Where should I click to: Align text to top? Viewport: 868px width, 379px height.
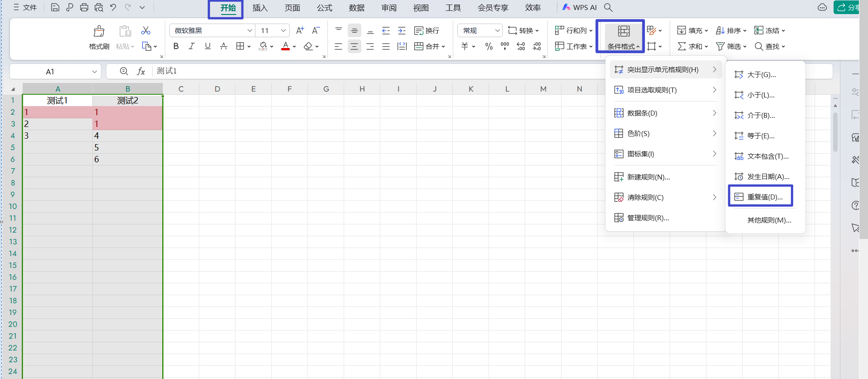[x=339, y=30]
